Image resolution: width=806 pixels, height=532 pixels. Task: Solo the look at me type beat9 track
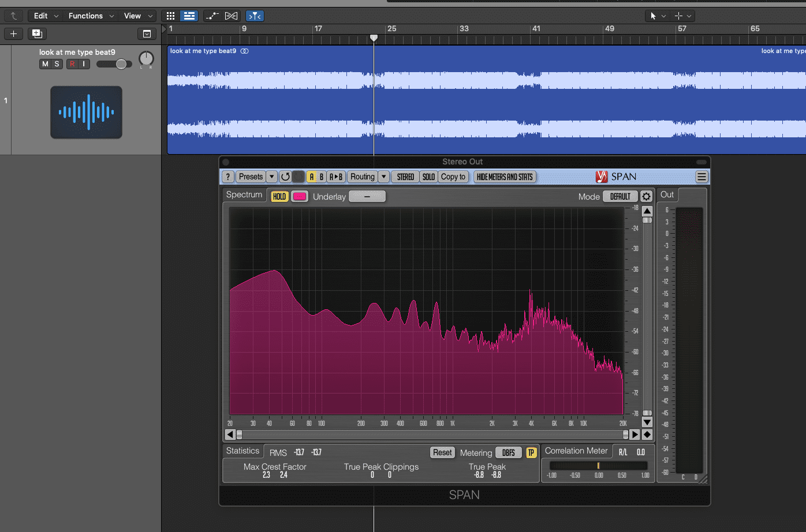pos(57,64)
